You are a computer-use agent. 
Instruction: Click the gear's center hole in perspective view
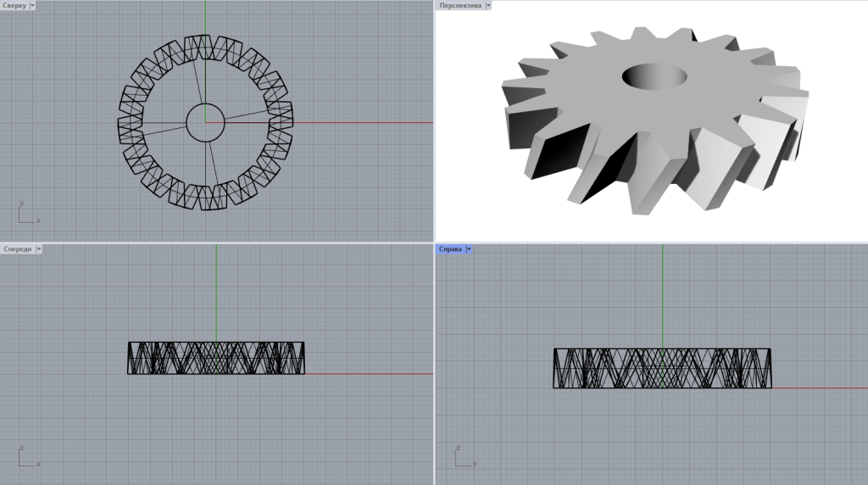pyautogui.click(x=654, y=75)
